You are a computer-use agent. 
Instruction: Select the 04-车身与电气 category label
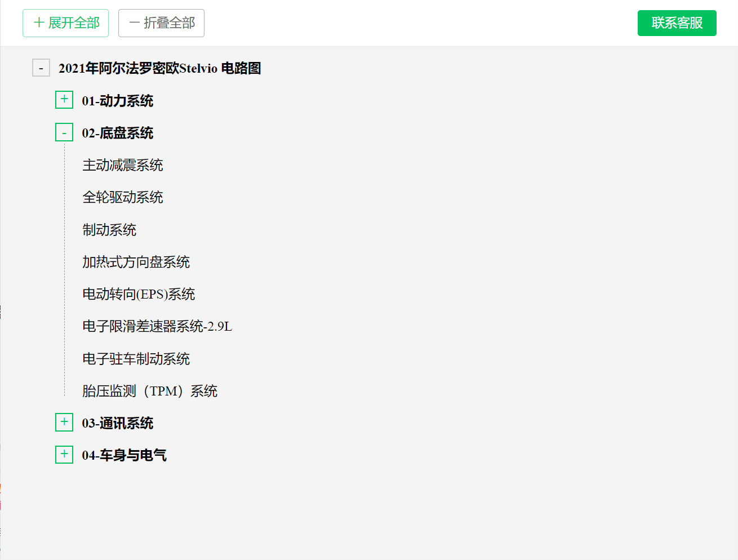click(124, 455)
